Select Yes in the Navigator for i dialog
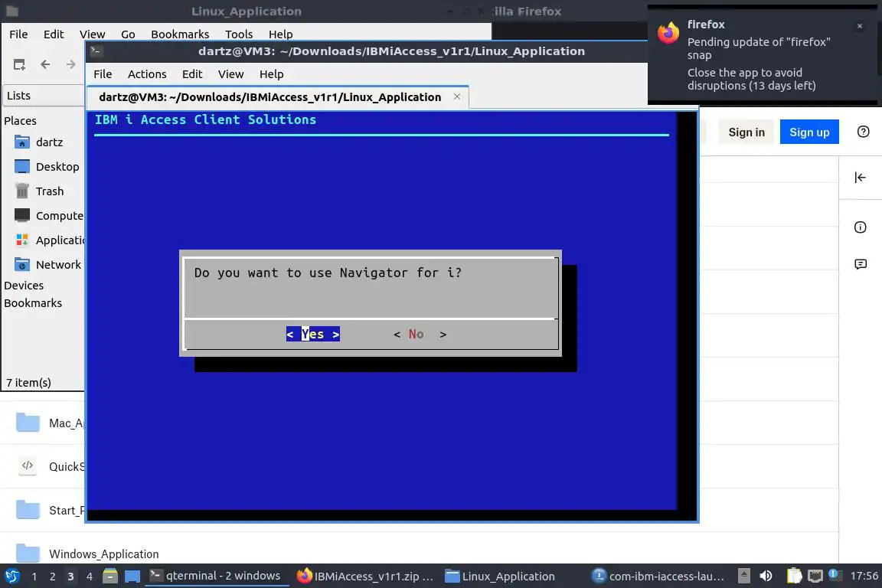 pos(312,335)
